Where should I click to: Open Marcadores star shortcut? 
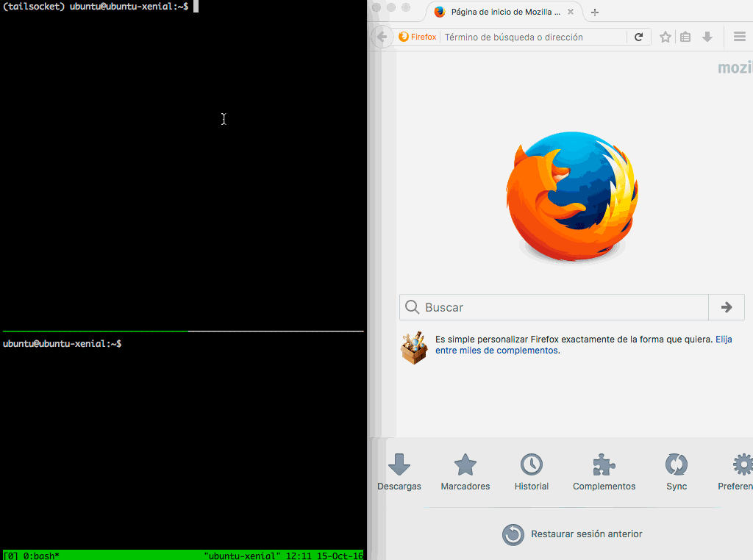(x=465, y=472)
